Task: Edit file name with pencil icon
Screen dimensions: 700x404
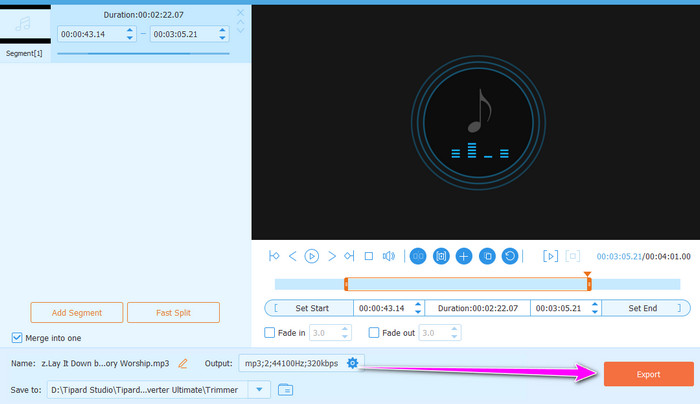Action: point(182,362)
